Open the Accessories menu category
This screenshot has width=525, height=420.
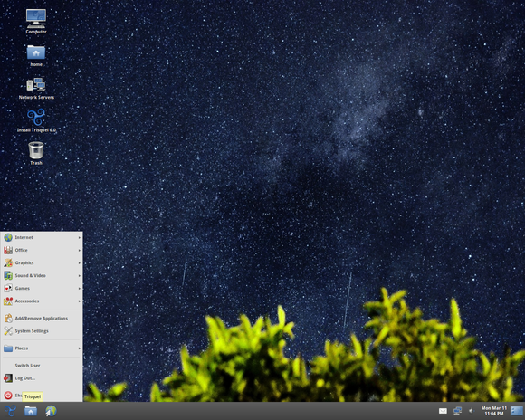[x=42, y=301]
